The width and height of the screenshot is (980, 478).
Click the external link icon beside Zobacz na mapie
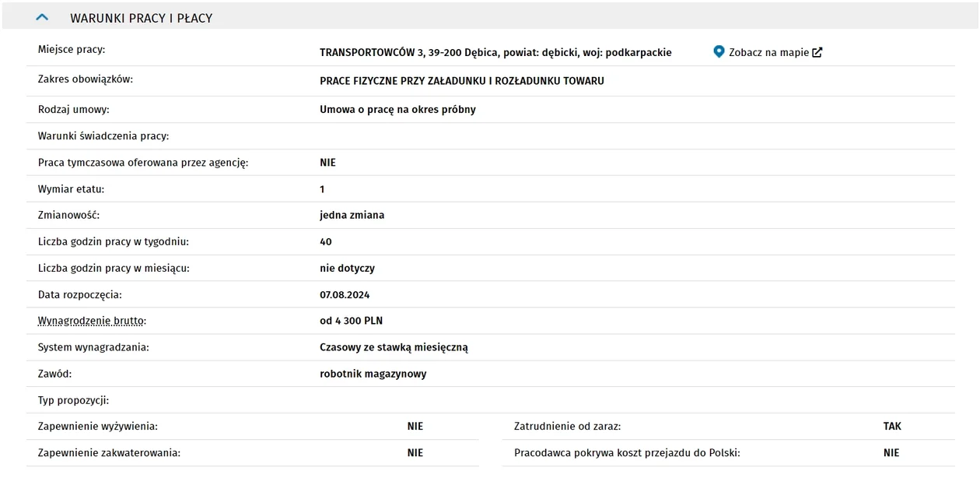pyautogui.click(x=817, y=53)
